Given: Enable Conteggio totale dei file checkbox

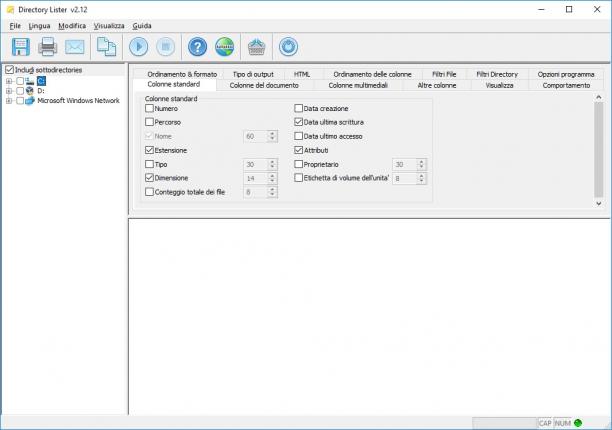Looking at the screenshot, I should pyautogui.click(x=149, y=192).
